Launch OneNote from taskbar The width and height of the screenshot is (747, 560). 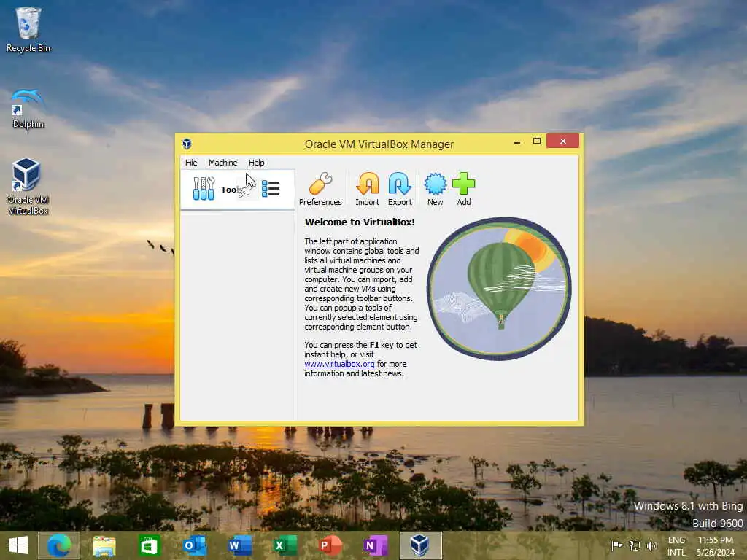[x=376, y=545]
